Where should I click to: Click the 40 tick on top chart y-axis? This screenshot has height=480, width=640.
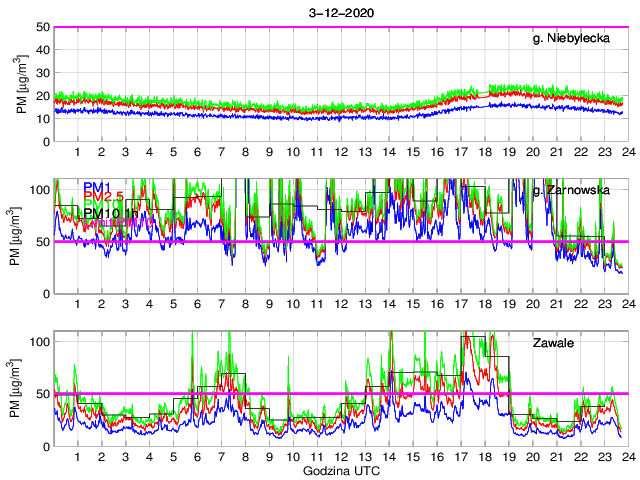pos(45,50)
